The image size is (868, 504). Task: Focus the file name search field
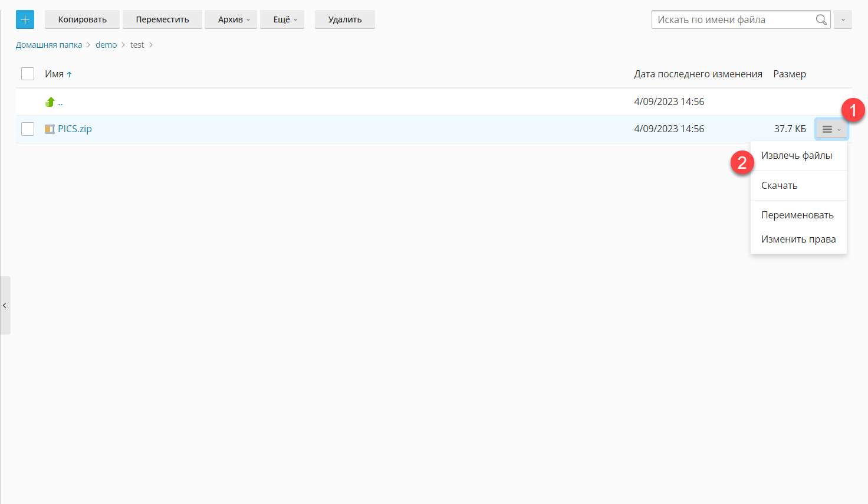pos(732,19)
